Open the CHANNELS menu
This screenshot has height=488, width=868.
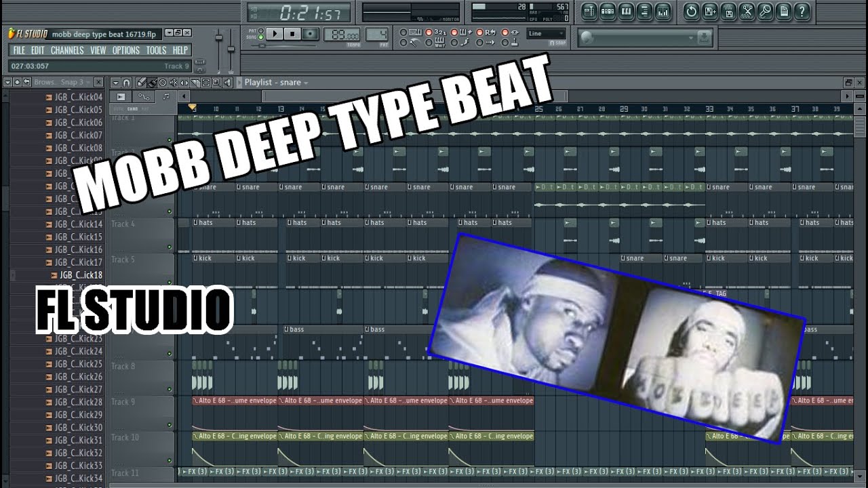click(67, 50)
